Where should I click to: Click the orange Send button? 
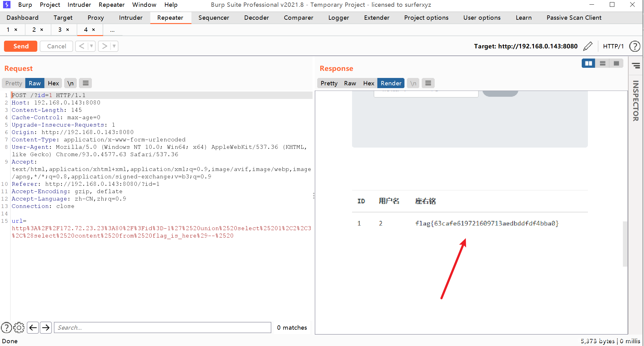click(21, 46)
